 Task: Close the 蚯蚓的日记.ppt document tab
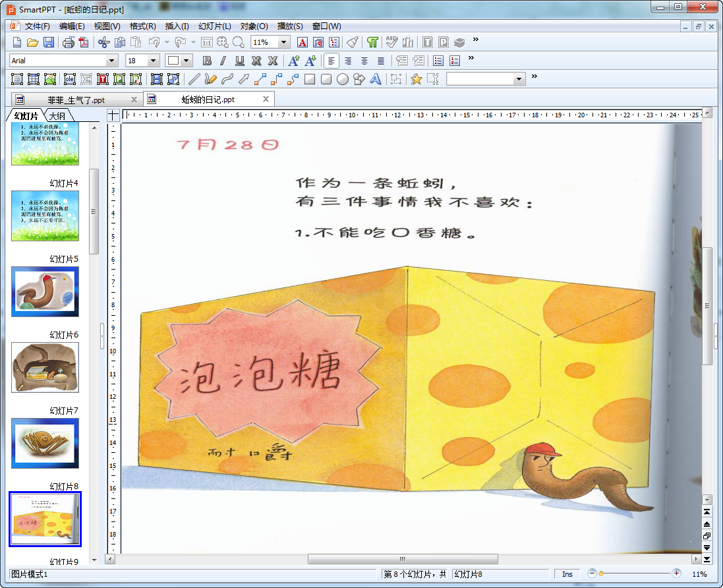(266, 99)
